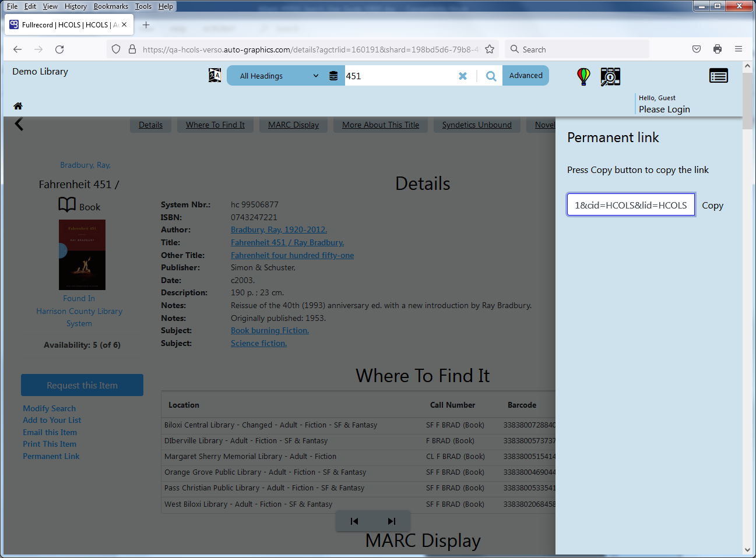The image size is (756, 558).
Task: Reload the page with refresh icon
Action: coord(59,50)
